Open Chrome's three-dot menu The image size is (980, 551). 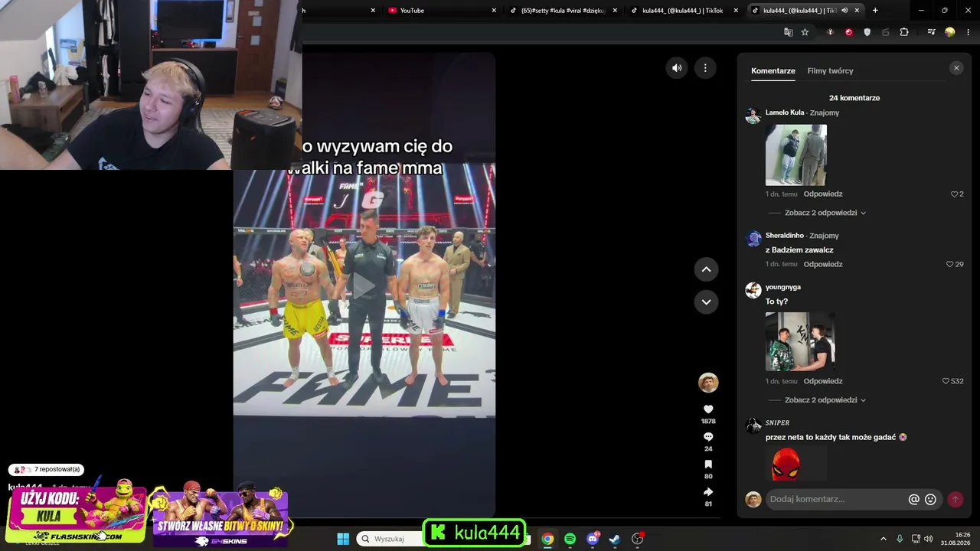[968, 32]
